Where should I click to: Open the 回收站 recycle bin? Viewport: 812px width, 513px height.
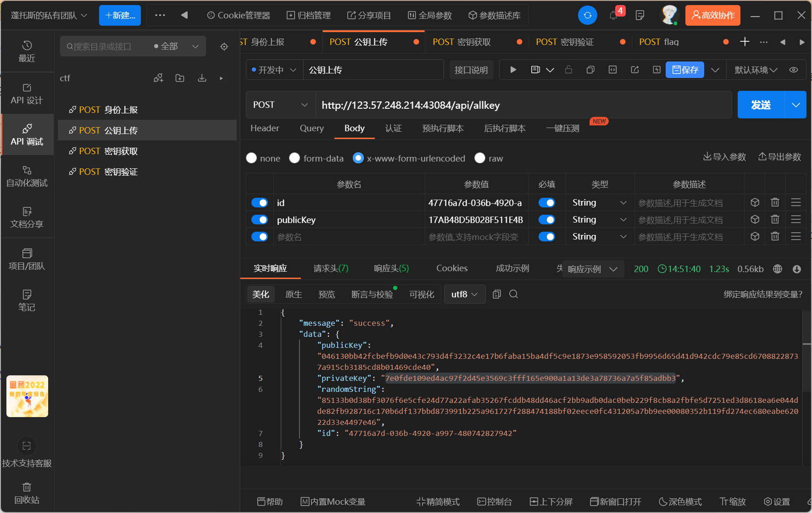click(27, 493)
